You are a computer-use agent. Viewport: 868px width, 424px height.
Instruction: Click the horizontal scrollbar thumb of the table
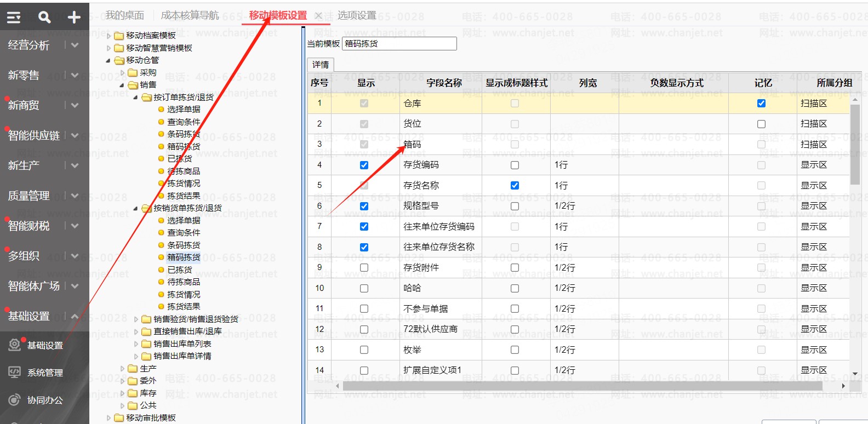point(582,386)
